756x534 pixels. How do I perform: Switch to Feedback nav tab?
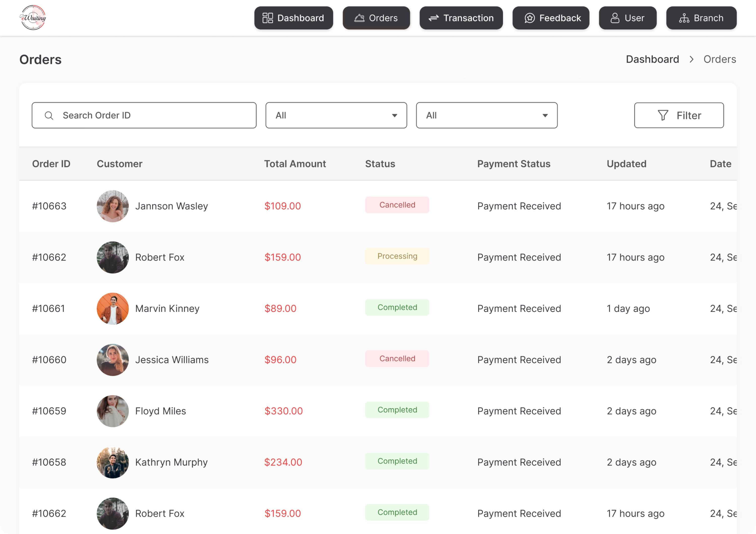[551, 18]
